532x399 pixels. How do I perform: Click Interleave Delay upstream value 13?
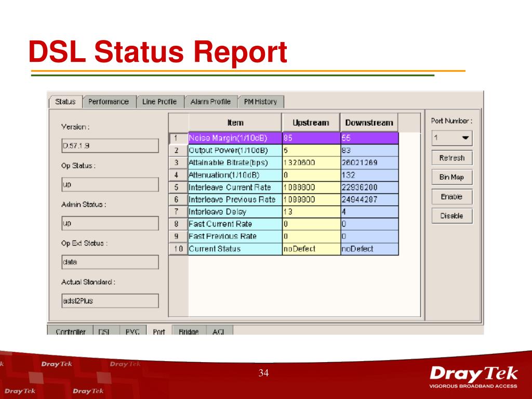[x=311, y=212]
